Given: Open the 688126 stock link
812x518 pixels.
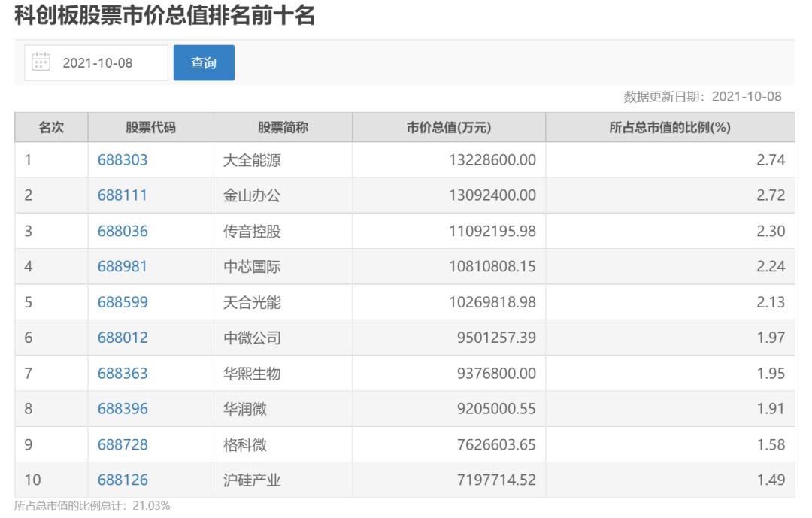Looking at the screenshot, I should click(x=123, y=480).
